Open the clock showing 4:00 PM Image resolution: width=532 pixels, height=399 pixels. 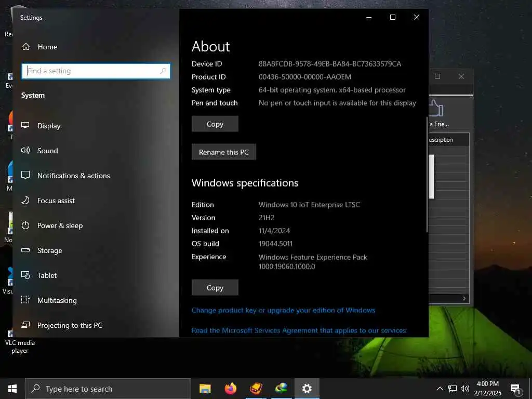point(487,389)
